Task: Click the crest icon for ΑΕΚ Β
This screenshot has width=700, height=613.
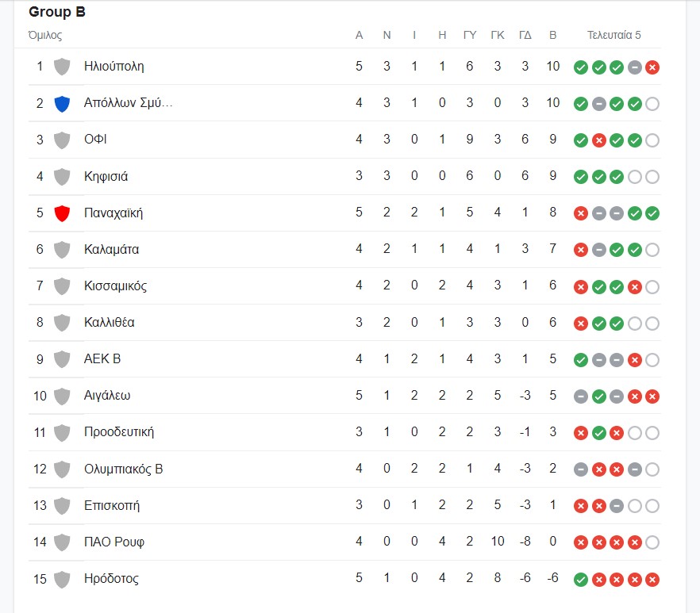Action: [62, 358]
